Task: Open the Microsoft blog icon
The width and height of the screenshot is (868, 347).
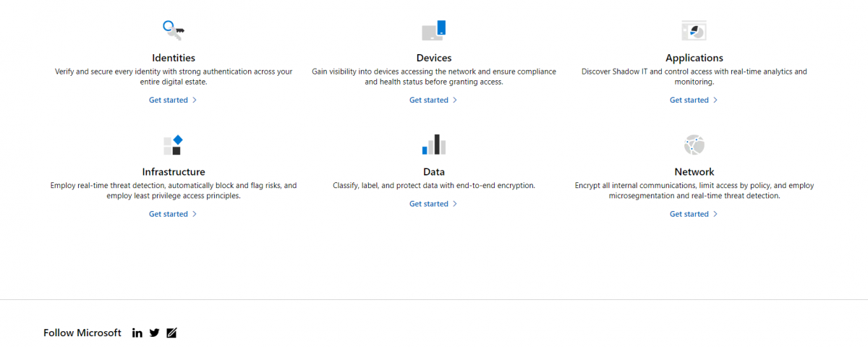Action: tap(171, 333)
